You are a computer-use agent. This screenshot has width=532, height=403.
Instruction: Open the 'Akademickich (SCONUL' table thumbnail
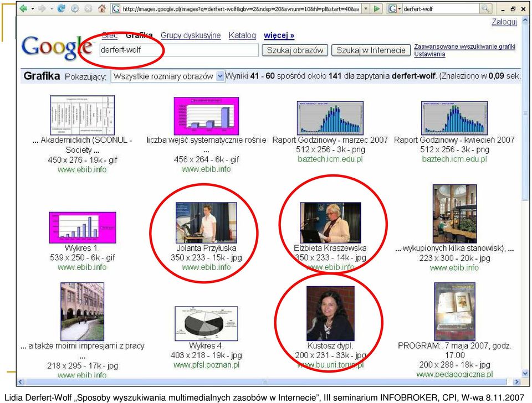pyautogui.click(x=82, y=115)
